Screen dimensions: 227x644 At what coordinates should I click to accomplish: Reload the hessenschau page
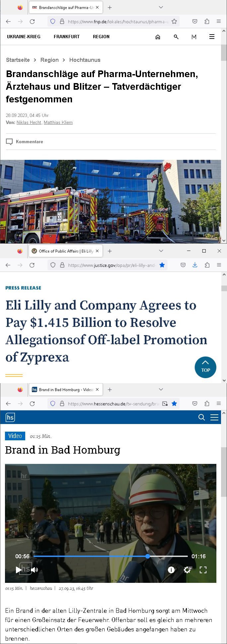coord(32,404)
